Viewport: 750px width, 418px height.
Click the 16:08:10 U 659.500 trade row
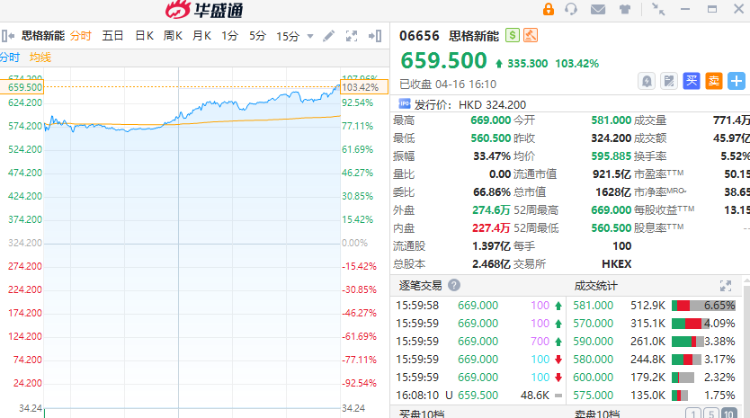[x=480, y=395]
